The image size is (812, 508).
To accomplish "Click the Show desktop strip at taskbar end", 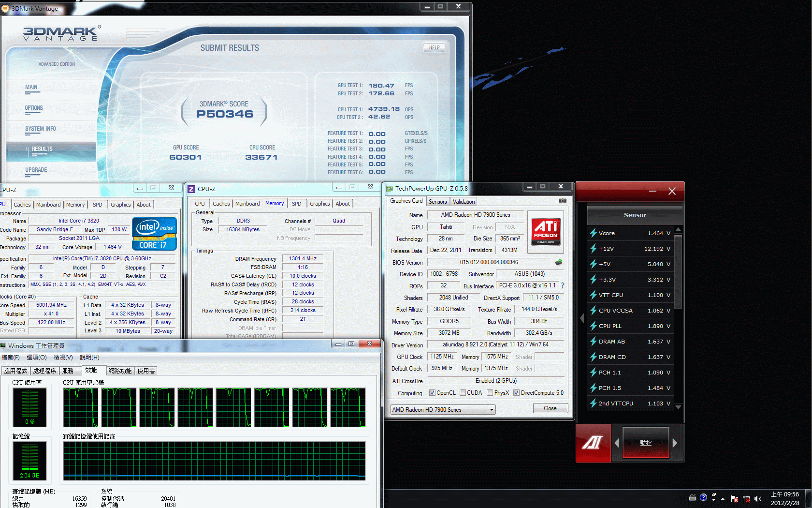I will [x=808, y=499].
